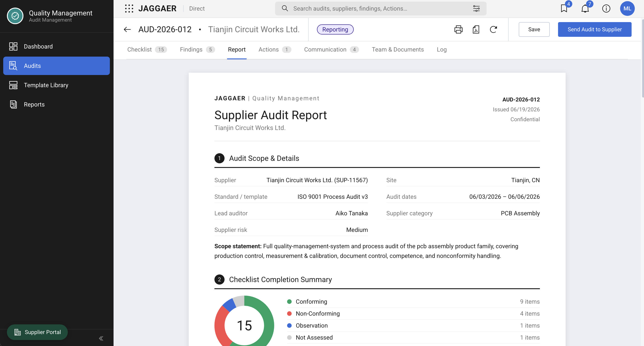Click the Confidential label
The height and width of the screenshot is (346, 644).
tap(525, 119)
